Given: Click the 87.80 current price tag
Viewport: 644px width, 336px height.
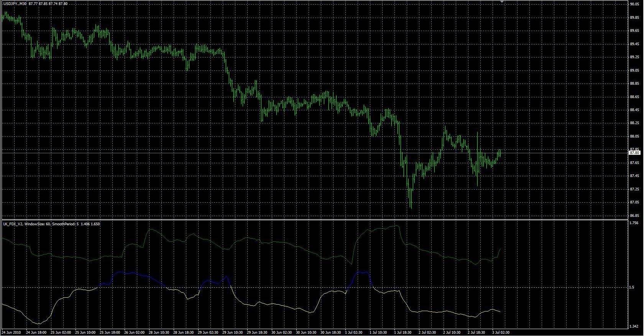Looking at the screenshot, I should click(x=634, y=153).
